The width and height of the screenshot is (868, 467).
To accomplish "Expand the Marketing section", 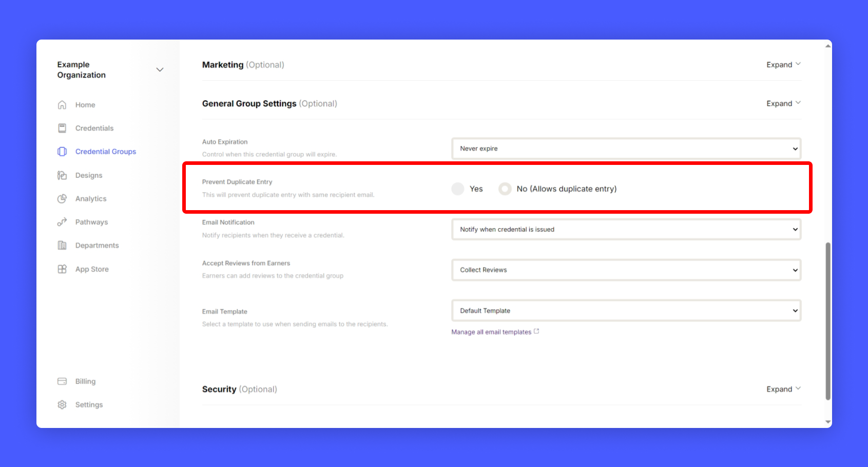I will point(783,65).
